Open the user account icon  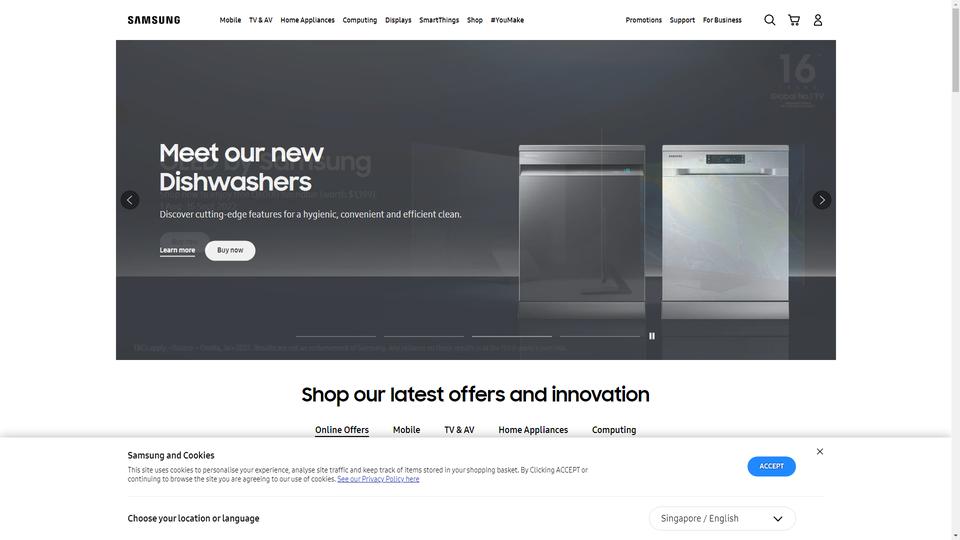(818, 20)
